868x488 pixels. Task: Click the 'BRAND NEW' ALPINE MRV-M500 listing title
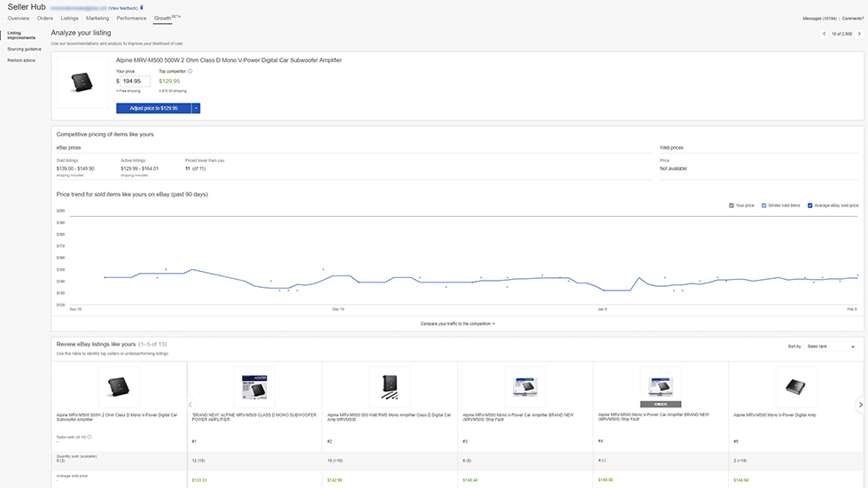pos(254,417)
